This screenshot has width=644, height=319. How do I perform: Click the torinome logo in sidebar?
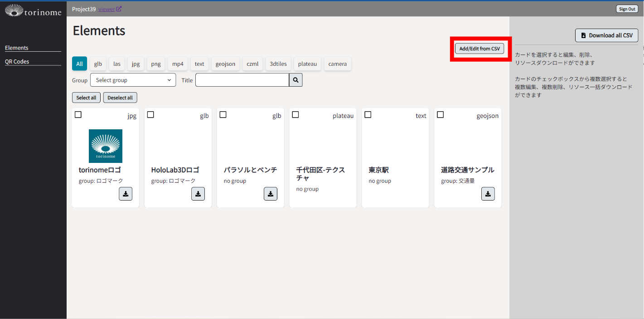click(33, 10)
